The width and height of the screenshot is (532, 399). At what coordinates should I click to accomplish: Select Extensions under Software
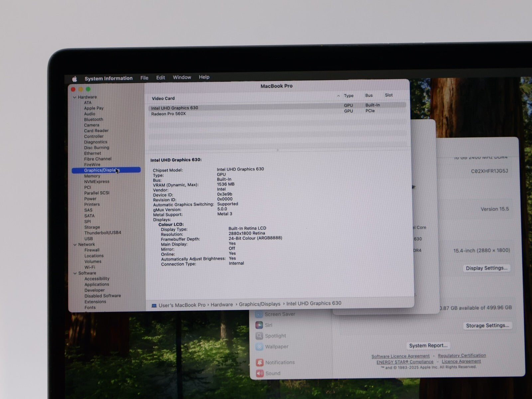coord(95,302)
